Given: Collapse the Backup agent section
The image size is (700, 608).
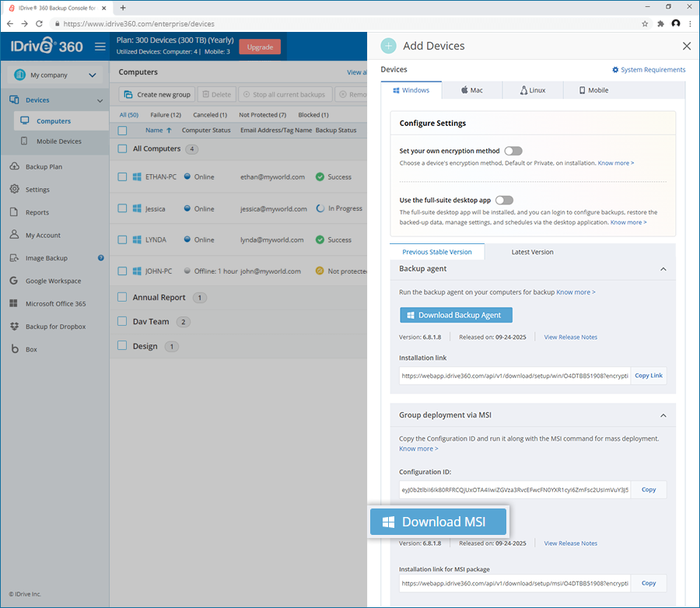Looking at the screenshot, I should [x=663, y=269].
